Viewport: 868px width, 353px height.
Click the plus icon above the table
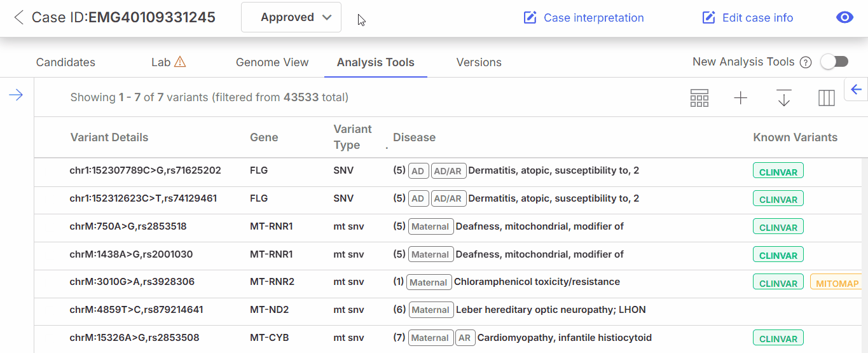click(x=741, y=98)
